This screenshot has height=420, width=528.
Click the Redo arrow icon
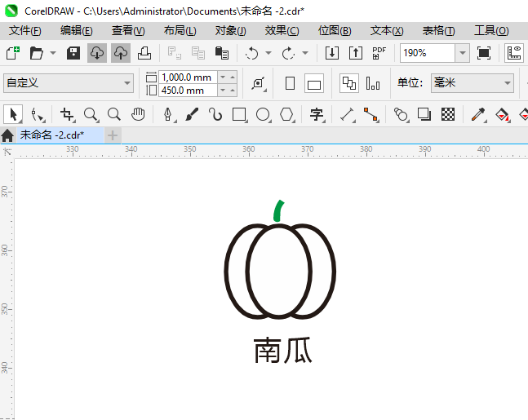[x=288, y=53]
